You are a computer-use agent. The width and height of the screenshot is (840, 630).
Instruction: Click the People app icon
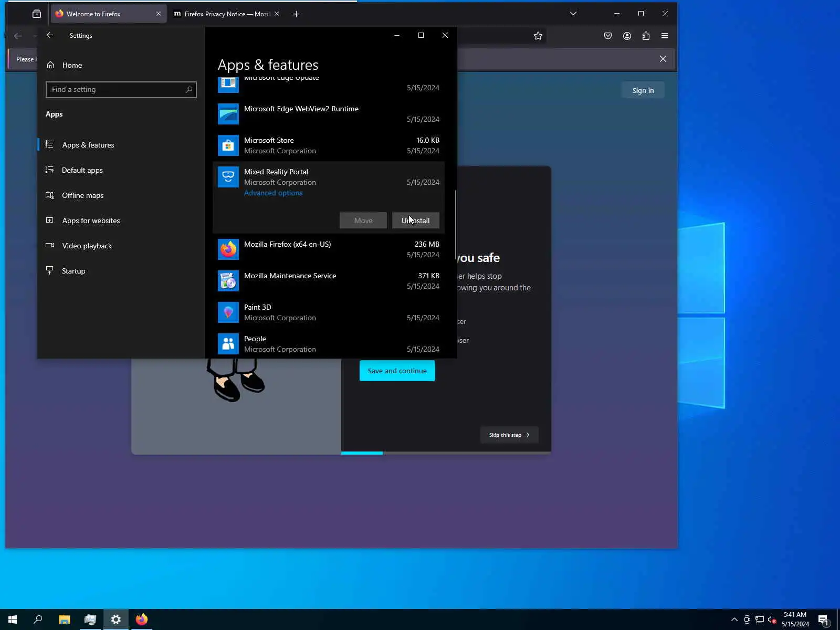tap(228, 344)
